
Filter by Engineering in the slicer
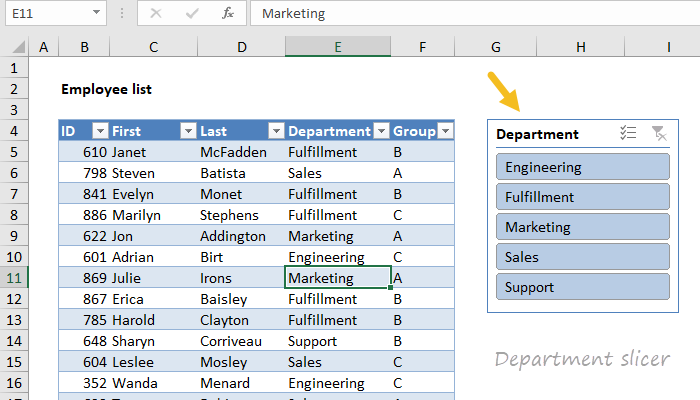point(583,167)
